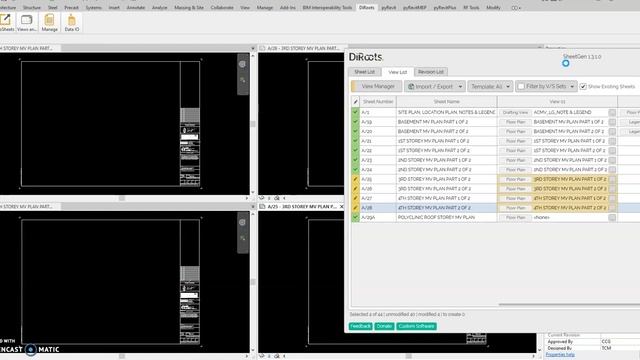Click view picker button for 3RD STOREY PART 1 view

(x=612, y=179)
